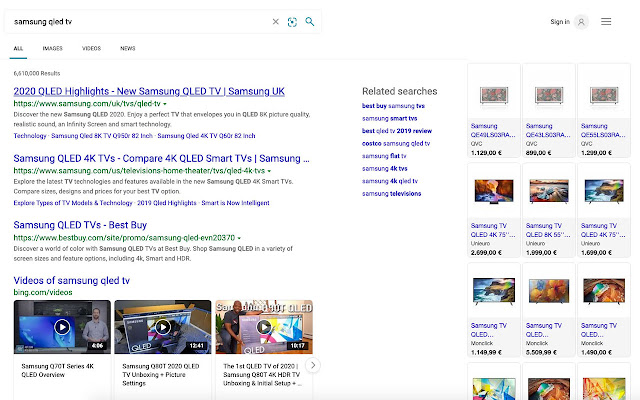Select related search best buy samsung tvs

(393, 106)
